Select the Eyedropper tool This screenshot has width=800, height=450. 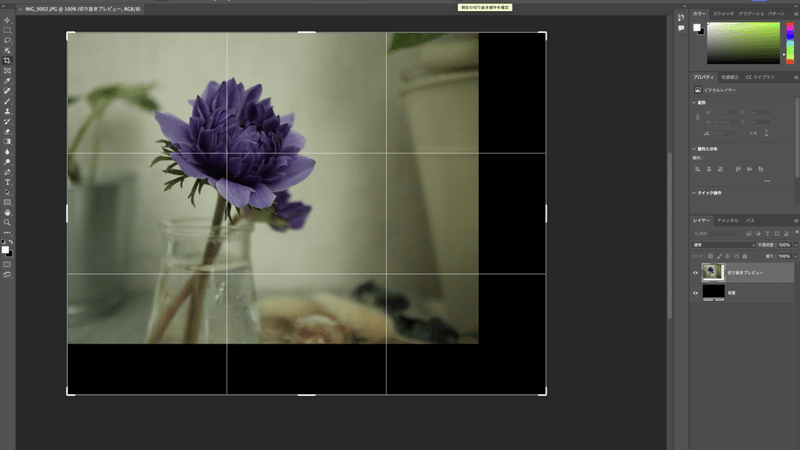7,81
